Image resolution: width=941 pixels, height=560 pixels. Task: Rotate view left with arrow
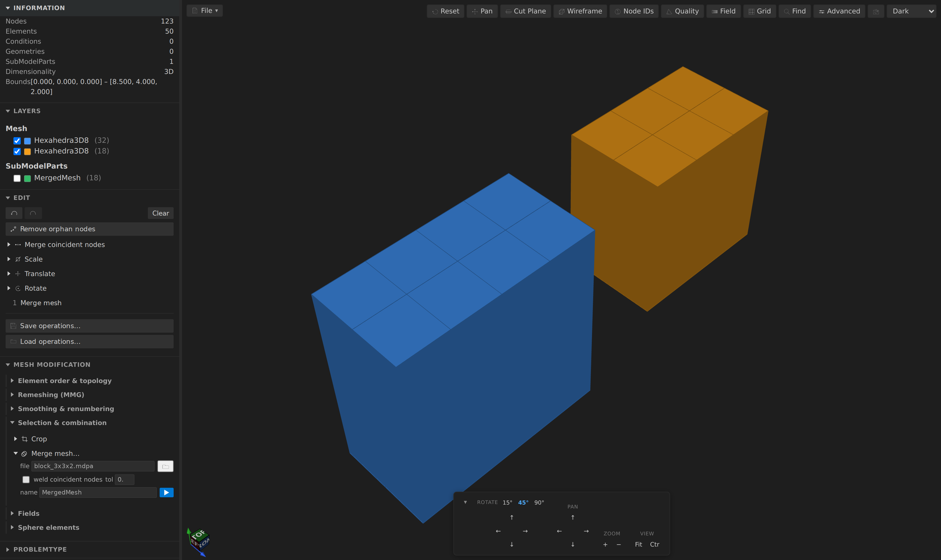coord(498,531)
